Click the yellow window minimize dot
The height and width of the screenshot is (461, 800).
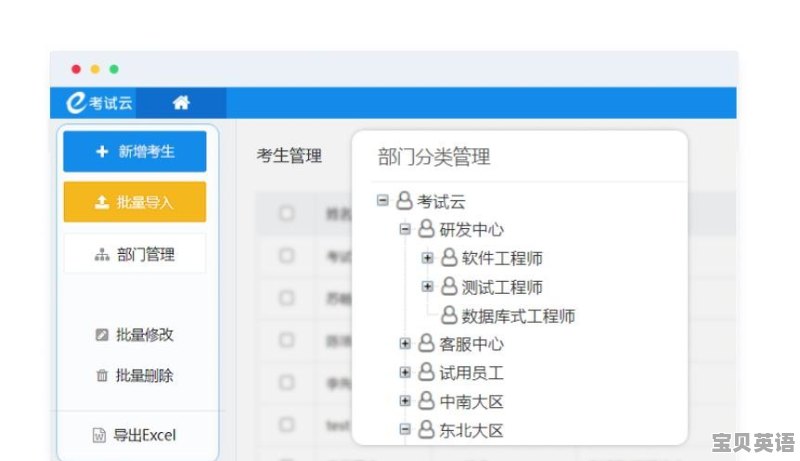95,69
